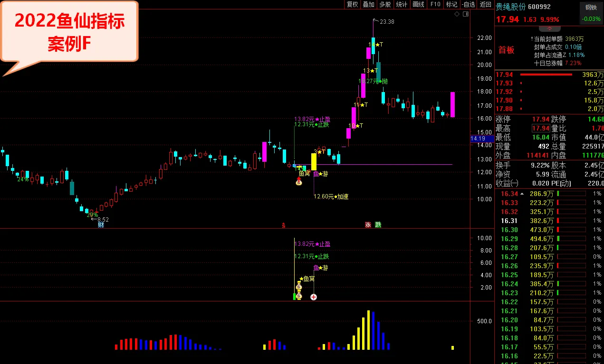Screen dimensions: 604x364
Task: Click the green 跌 marker icon
Action: click(x=378, y=225)
